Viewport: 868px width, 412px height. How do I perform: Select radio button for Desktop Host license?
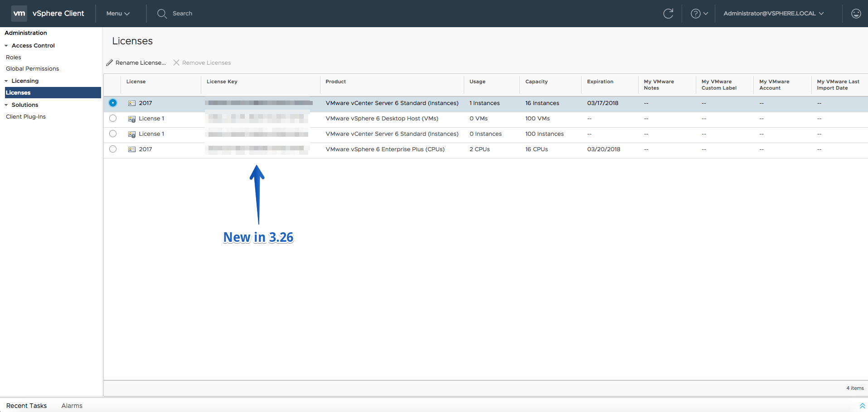pos(113,118)
